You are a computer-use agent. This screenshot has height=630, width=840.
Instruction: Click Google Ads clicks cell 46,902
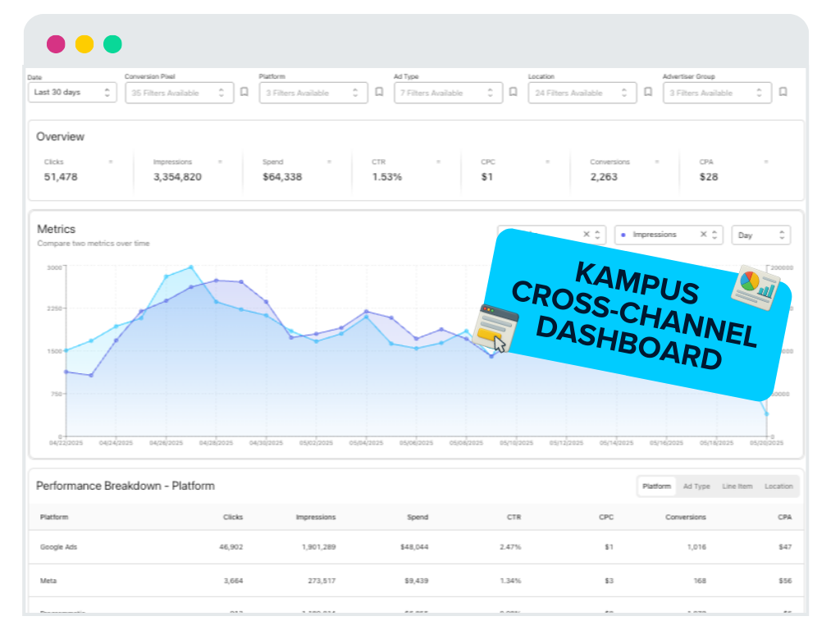click(x=231, y=547)
